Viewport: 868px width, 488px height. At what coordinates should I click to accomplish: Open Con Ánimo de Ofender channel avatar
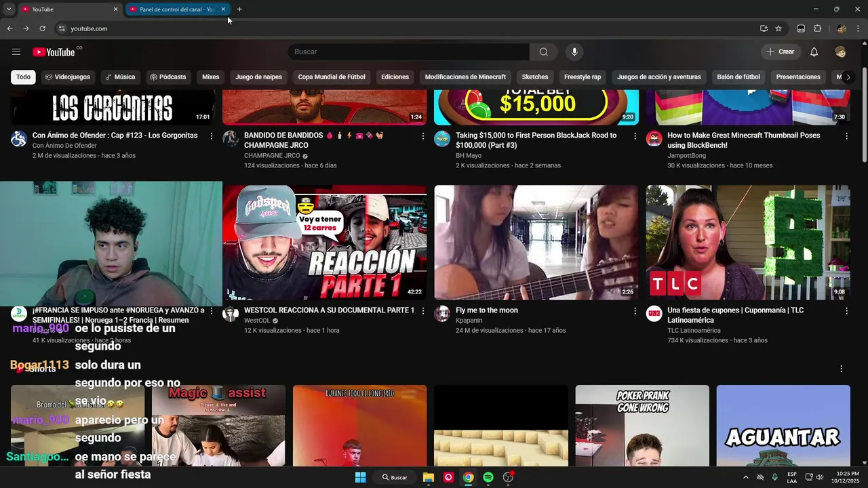[19, 139]
